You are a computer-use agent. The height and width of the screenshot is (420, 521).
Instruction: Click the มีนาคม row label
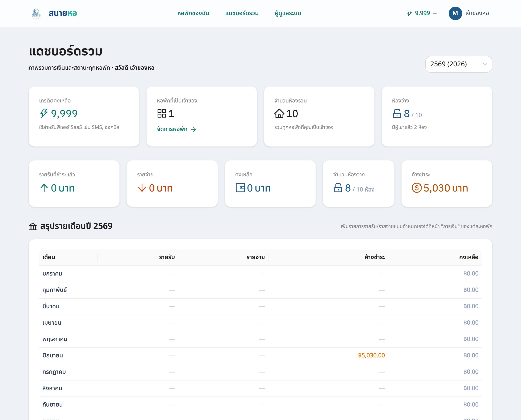click(51, 306)
